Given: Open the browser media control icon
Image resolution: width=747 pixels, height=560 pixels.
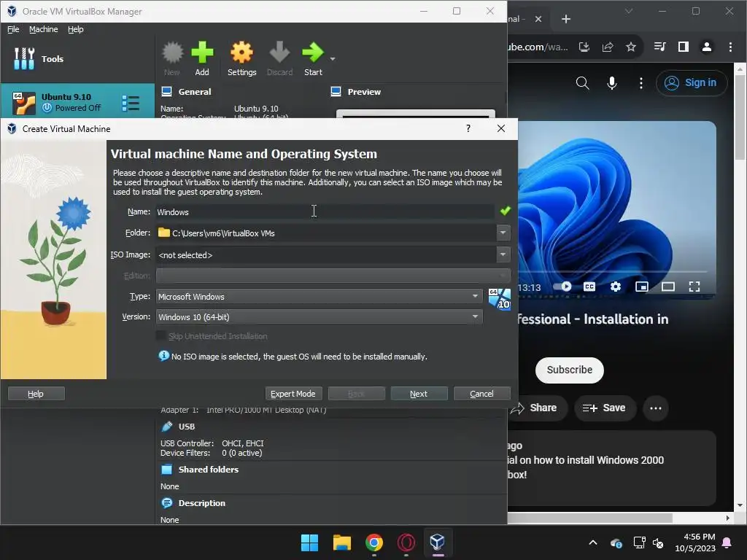Looking at the screenshot, I should (x=659, y=47).
